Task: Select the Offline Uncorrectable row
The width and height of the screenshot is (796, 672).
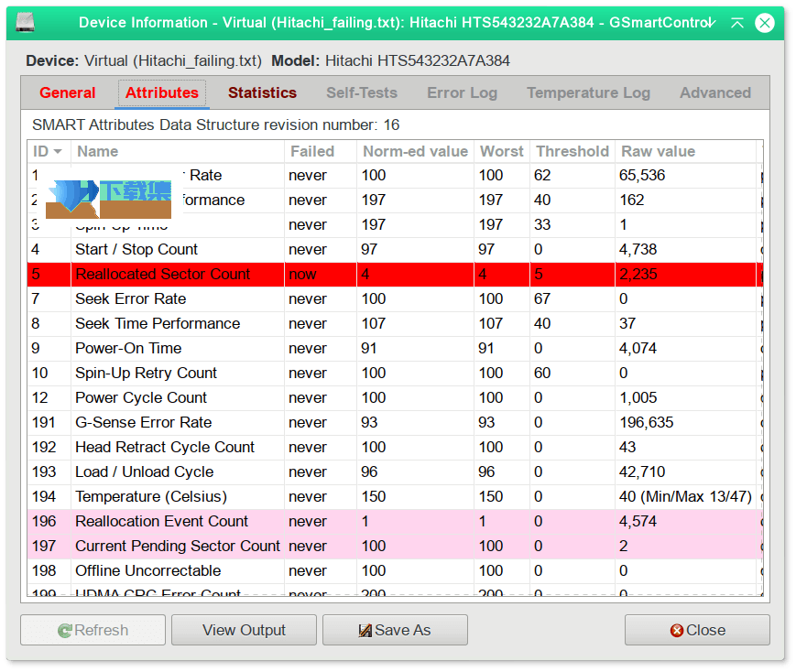Action: [395, 571]
